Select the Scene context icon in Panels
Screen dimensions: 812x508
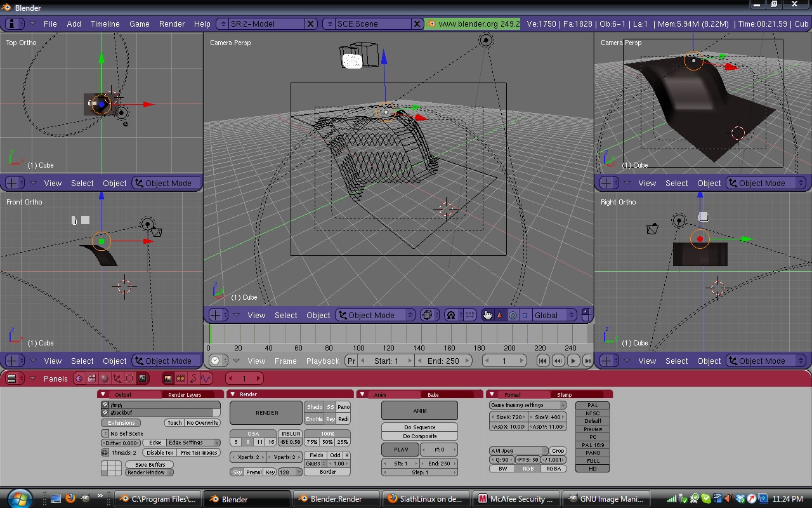(142, 378)
